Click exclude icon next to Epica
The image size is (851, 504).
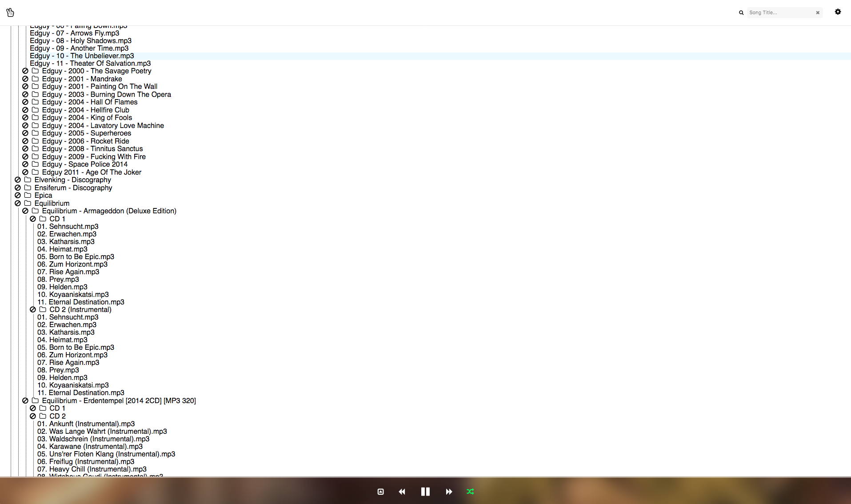pos(18,196)
